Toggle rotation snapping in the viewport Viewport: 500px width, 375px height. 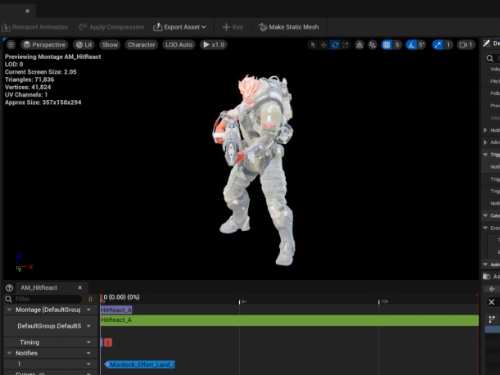[412, 44]
